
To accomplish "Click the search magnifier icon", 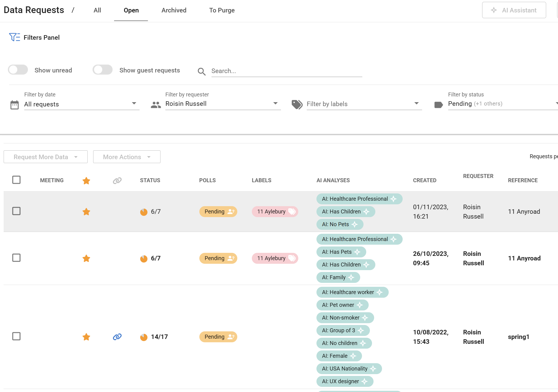I will pos(201,71).
